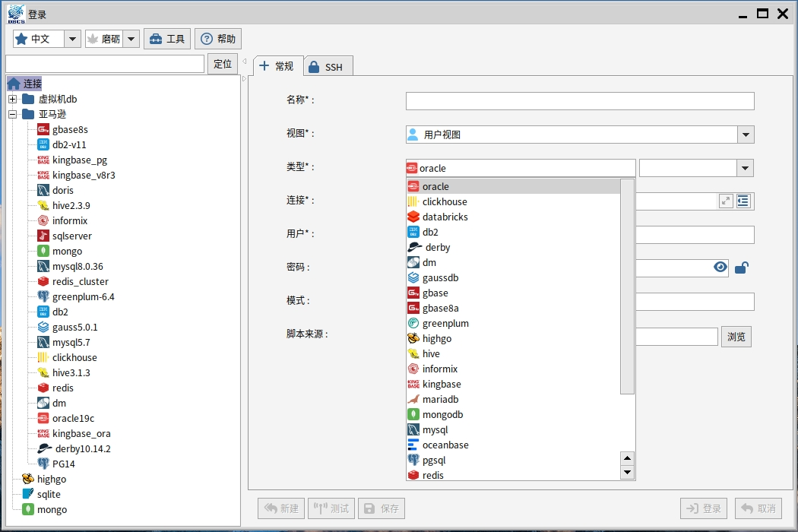Click the 连接 home root node

tap(24, 84)
